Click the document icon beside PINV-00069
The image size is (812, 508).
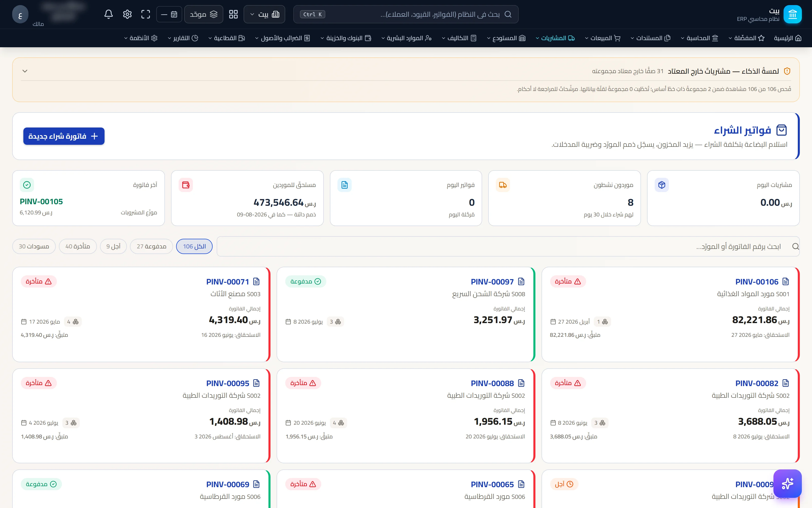256,484
